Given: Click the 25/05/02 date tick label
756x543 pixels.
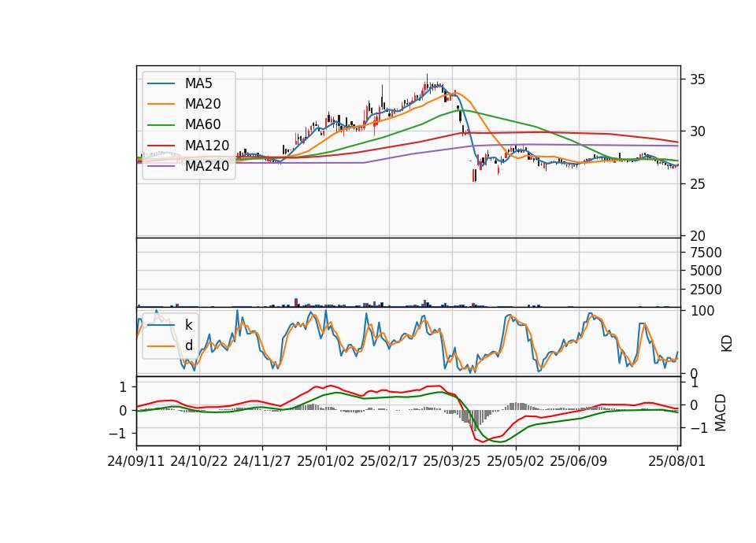Looking at the screenshot, I should click(x=515, y=461).
